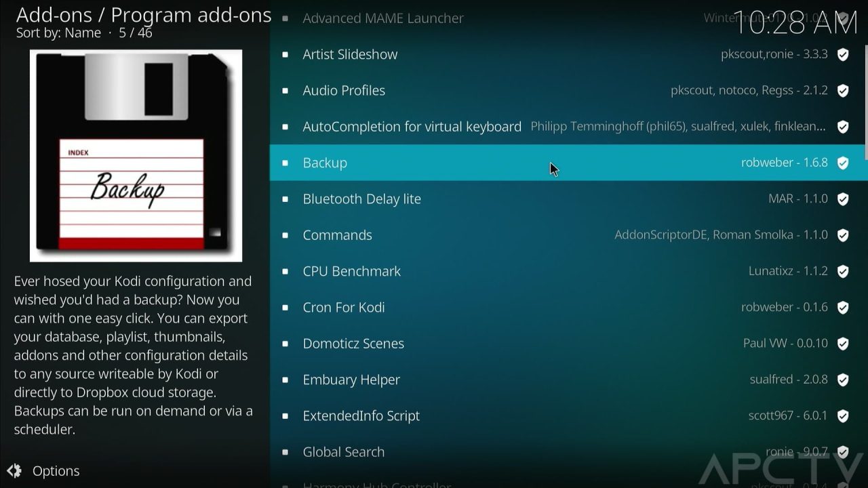Image resolution: width=868 pixels, height=488 pixels.
Task: Open the Options gear icon
Action: [x=14, y=470]
